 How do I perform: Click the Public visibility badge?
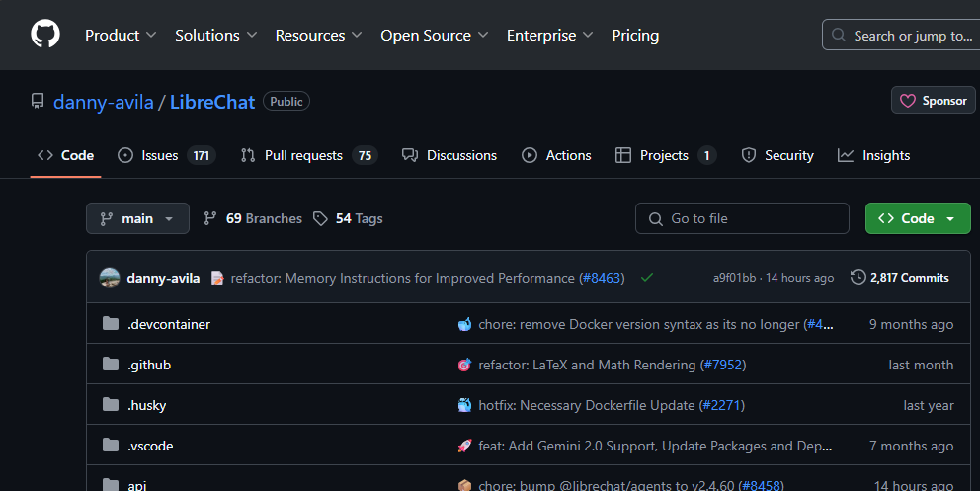click(286, 101)
